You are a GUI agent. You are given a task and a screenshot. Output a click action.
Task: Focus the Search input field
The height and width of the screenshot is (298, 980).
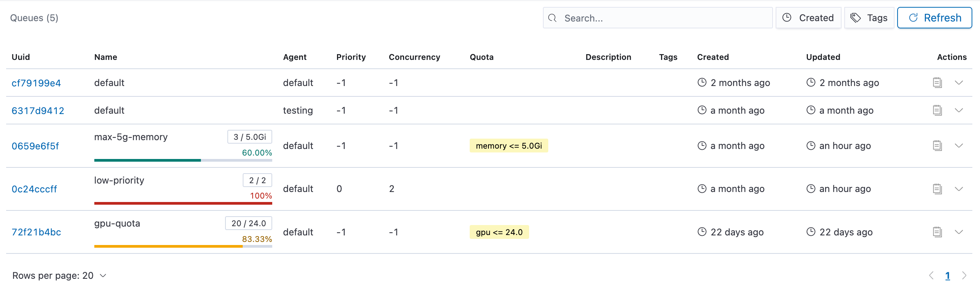(x=658, y=18)
